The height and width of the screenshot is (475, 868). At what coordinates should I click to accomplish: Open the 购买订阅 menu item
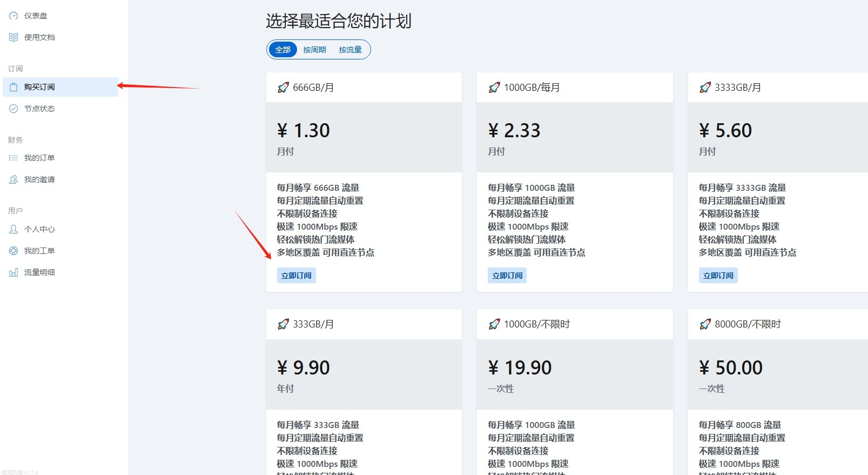point(39,87)
